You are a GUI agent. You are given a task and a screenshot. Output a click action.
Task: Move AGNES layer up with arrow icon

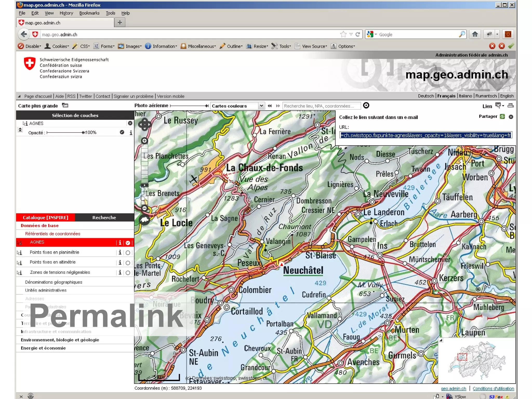(20, 129)
